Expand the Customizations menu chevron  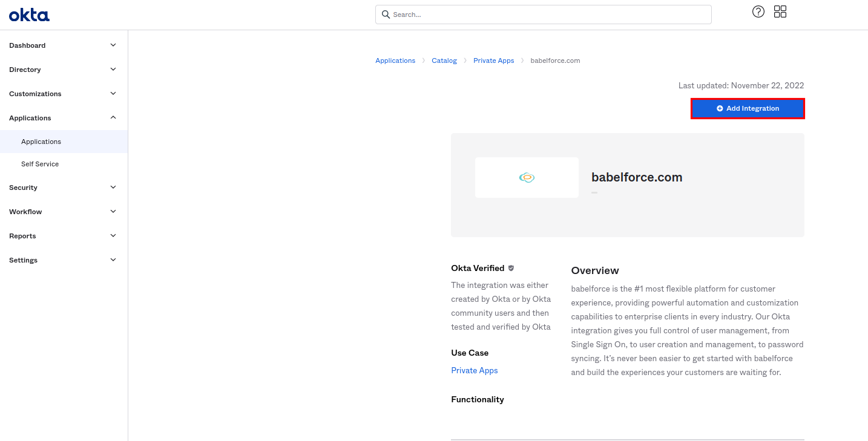(x=113, y=94)
